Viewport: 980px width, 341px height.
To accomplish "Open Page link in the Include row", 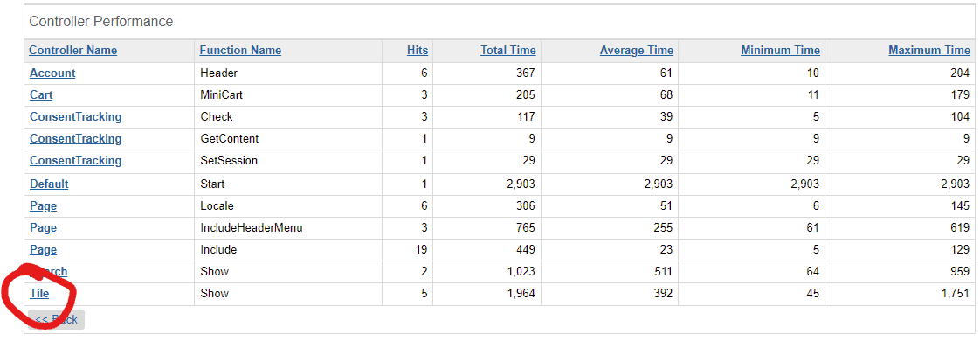I will point(43,250).
